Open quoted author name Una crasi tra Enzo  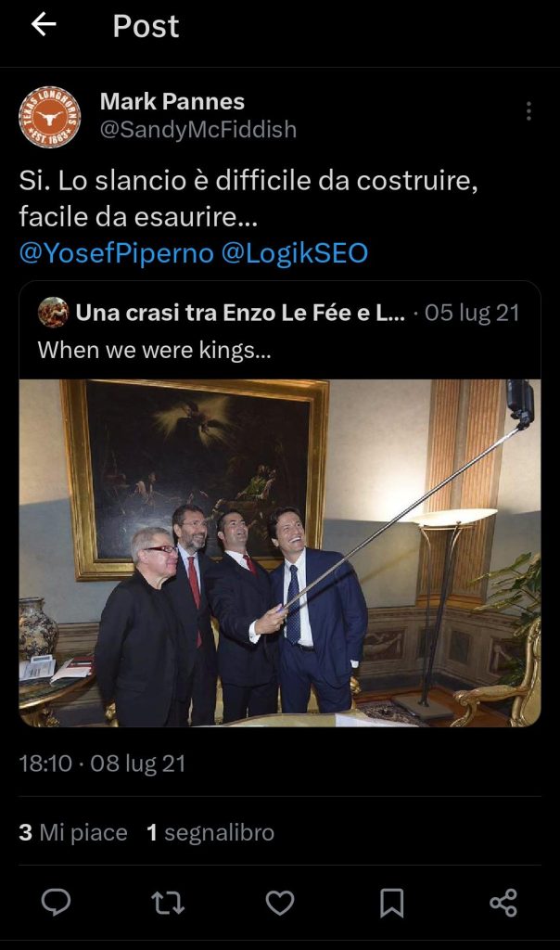click(x=240, y=313)
